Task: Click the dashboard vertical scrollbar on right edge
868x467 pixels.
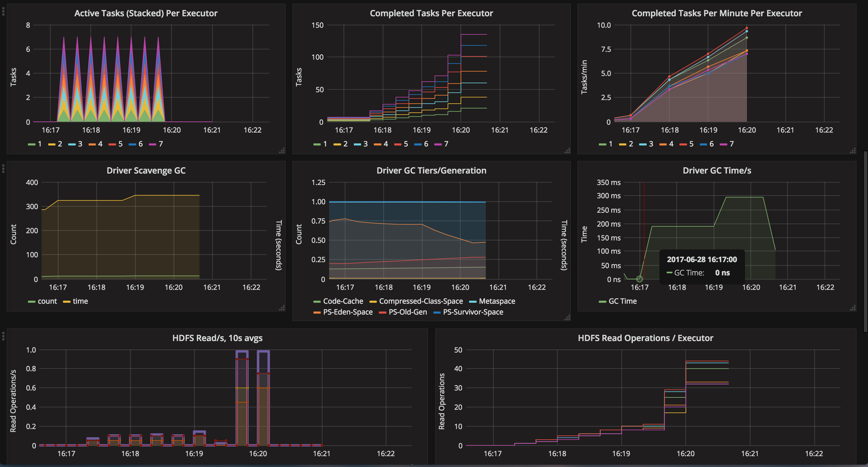Action: tap(865, 241)
